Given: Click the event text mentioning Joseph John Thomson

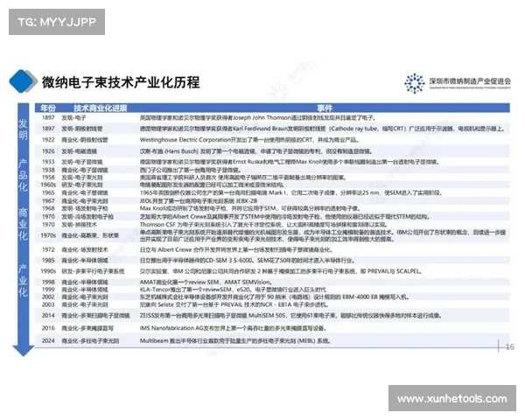Looking at the screenshot, I should tap(258, 118).
